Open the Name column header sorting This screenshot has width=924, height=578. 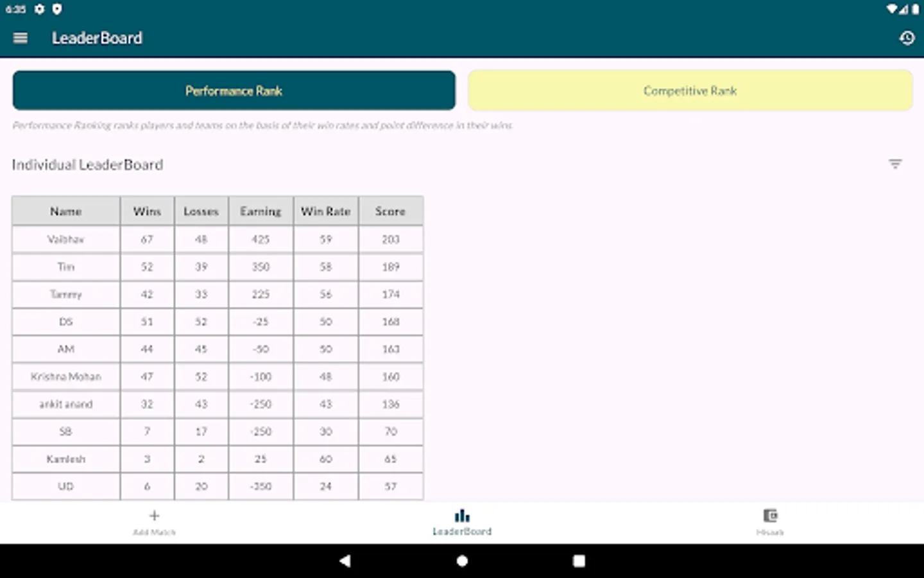65,211
